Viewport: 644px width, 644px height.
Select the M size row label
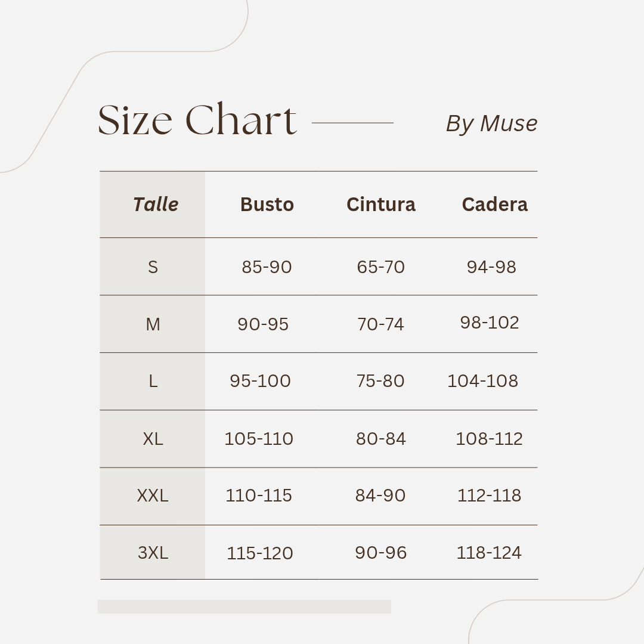[153, 324]
